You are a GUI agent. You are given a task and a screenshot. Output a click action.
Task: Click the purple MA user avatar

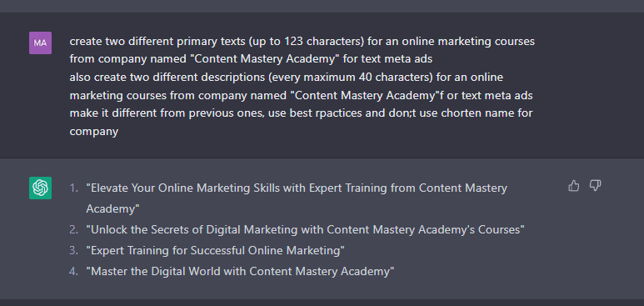pyautogui.click(x=40, y=43)
